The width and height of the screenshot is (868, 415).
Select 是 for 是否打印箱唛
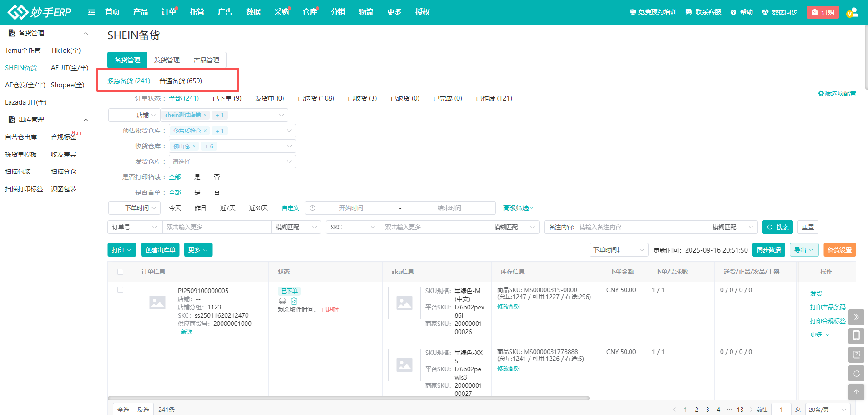click(197, 177)
